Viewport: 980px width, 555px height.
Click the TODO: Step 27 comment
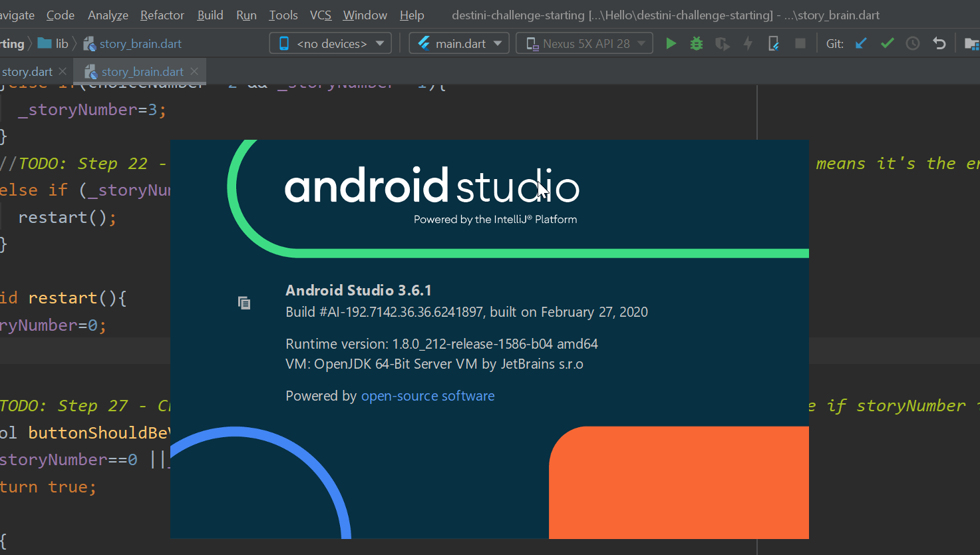point(84,406)
